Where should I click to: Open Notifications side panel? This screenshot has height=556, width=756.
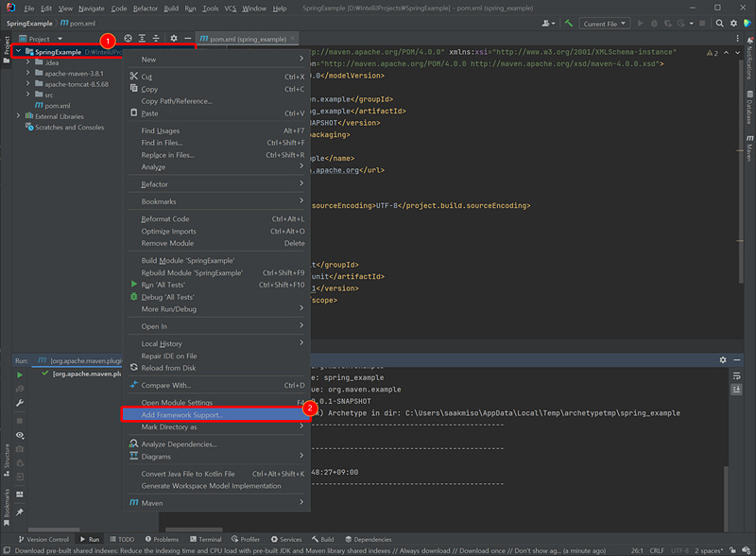[749, 59]
